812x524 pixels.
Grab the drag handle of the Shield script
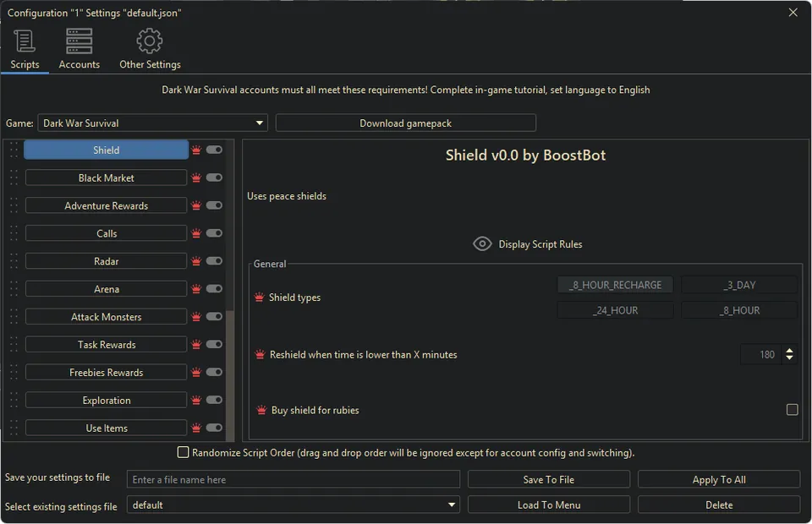(x=14, y=150)
